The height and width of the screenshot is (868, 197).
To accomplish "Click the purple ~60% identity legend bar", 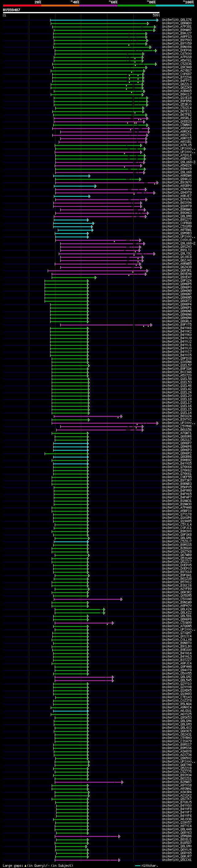I will [98, 6].
